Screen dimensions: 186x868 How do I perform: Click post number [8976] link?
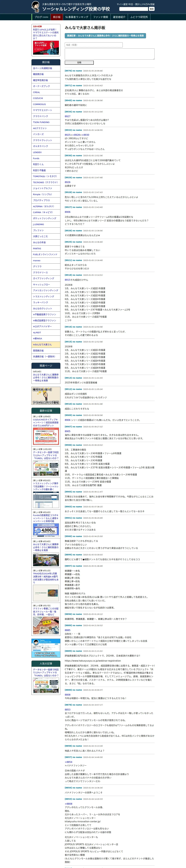68,71
